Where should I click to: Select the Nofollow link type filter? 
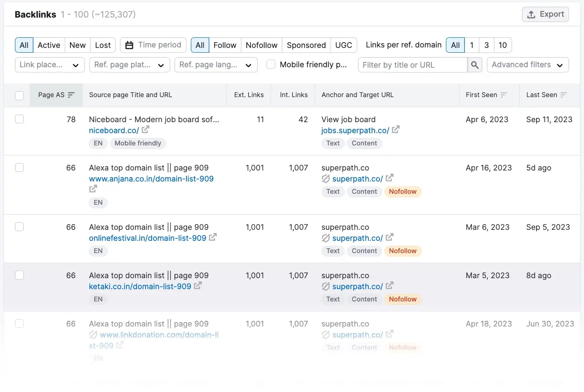click(261, 45)
